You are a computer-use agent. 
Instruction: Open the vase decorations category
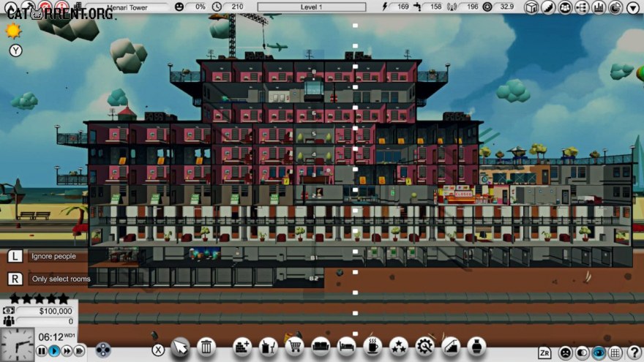477,347
